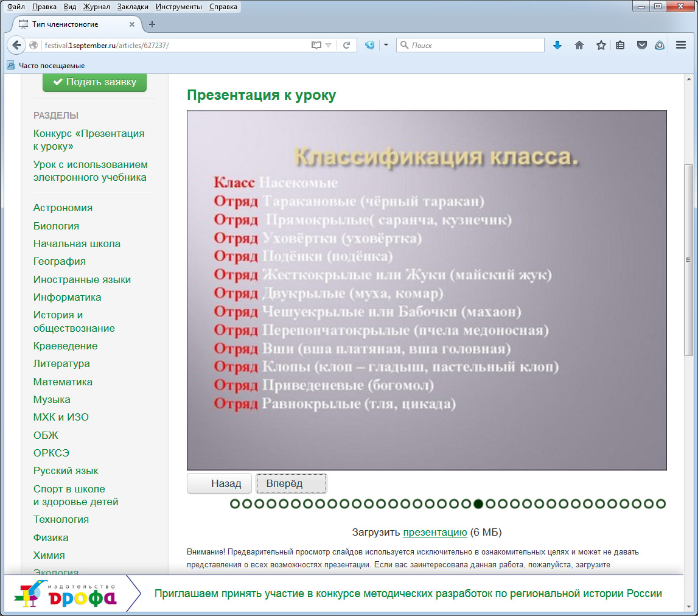Select the first slide indicator dot

[x=235, y=503]
